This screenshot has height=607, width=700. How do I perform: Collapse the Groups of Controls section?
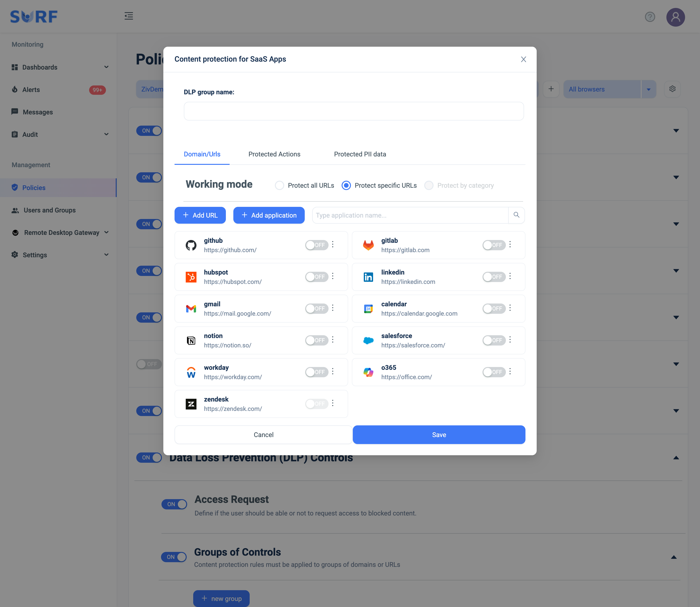click(674, 557)
